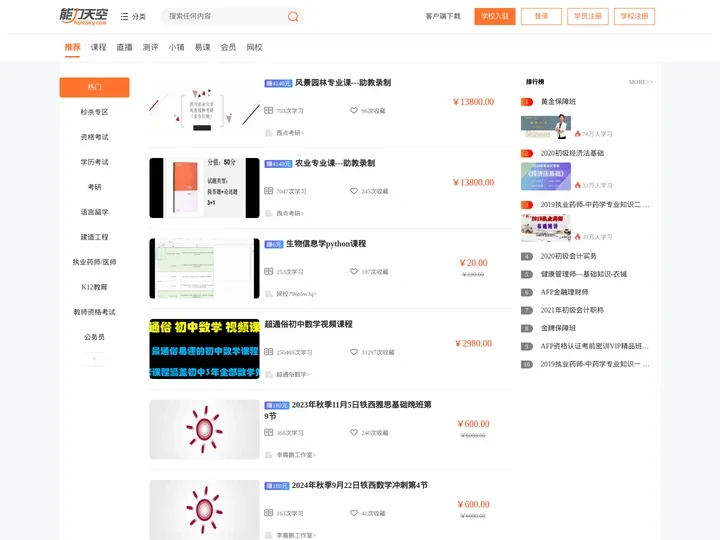Switch to the 测评 tab
The height and width of the screenshot is (540, 720).
coord(150,47)
